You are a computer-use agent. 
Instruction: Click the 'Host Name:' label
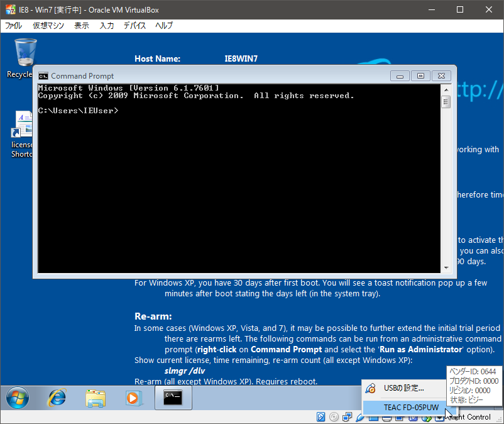[x=158, y=59]
